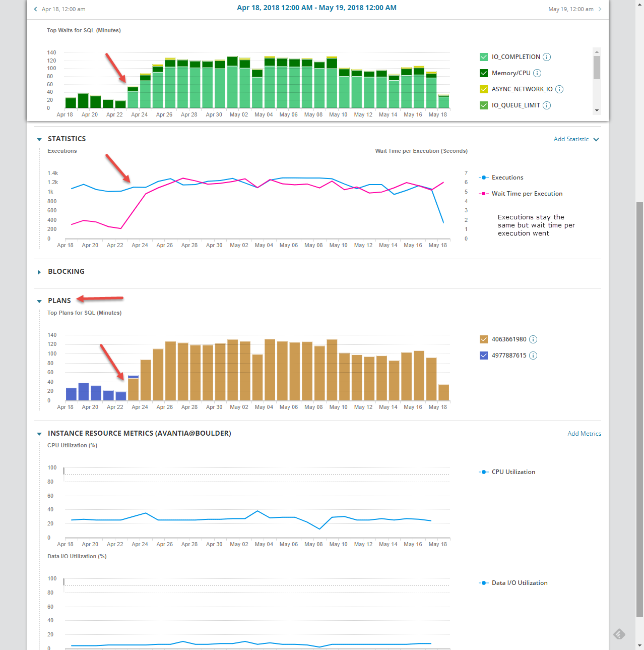644x650 pixels.
Task: Open info icon for plan 4977887615
Action: coord(533,356)
